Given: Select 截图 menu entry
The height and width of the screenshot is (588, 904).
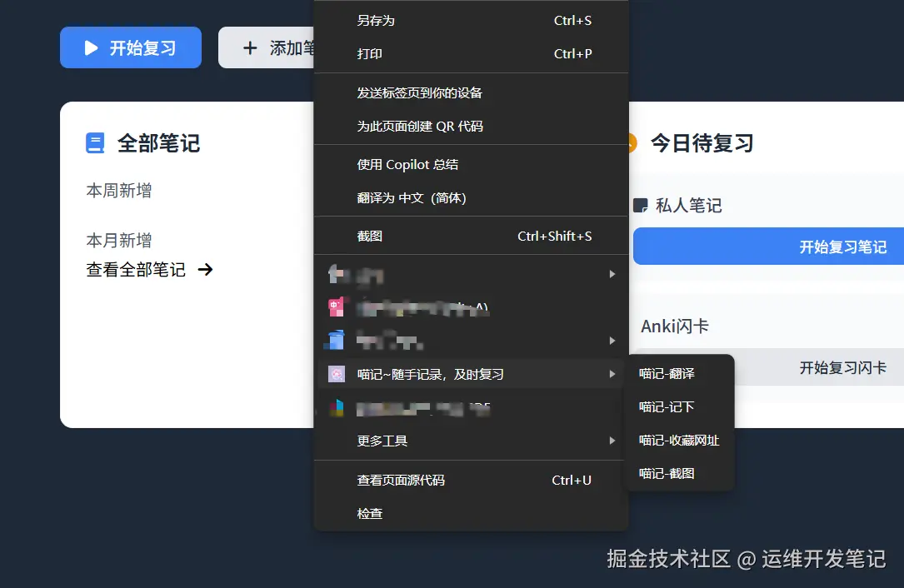Looking at the screenshot, I should (x=471, y=237).
